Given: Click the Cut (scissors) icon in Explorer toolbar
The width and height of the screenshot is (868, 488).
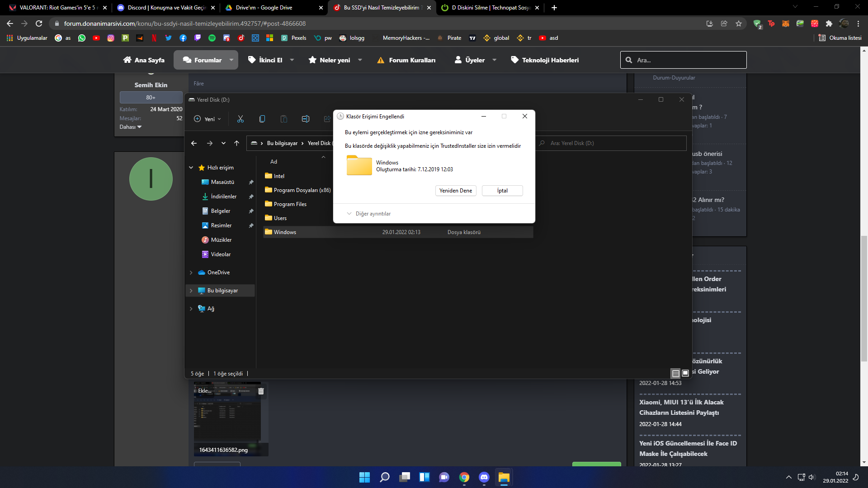Looking at the screenshot, I should click(x=241, y=119).
